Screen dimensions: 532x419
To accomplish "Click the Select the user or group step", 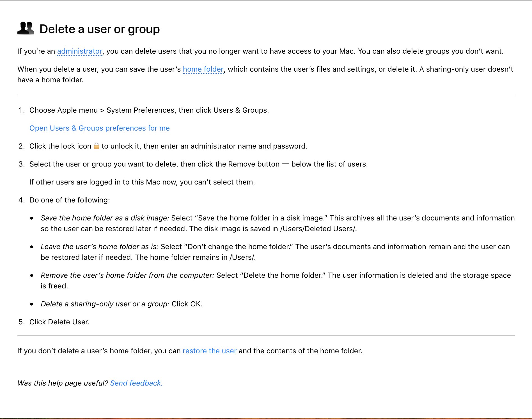I will point(154,164).
